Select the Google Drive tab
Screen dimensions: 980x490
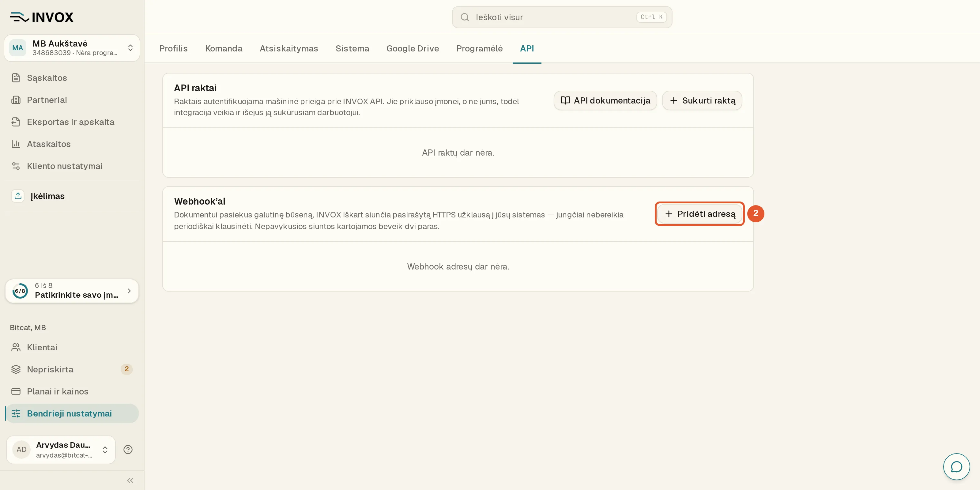point(413,49)
